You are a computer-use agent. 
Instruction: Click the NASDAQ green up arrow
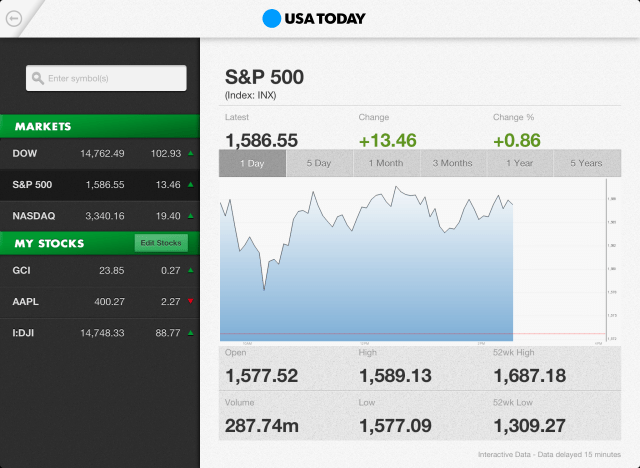[191, 216]
